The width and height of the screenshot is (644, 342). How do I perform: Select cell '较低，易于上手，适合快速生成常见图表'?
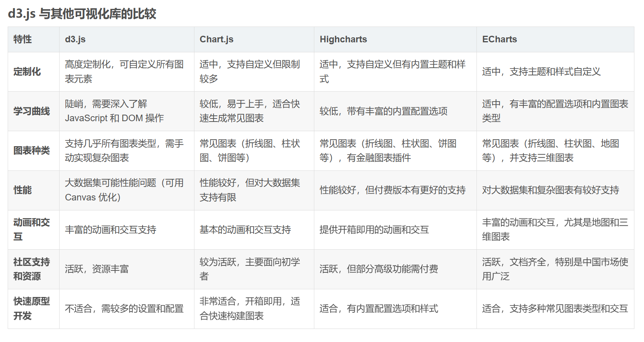pos(254,111)
